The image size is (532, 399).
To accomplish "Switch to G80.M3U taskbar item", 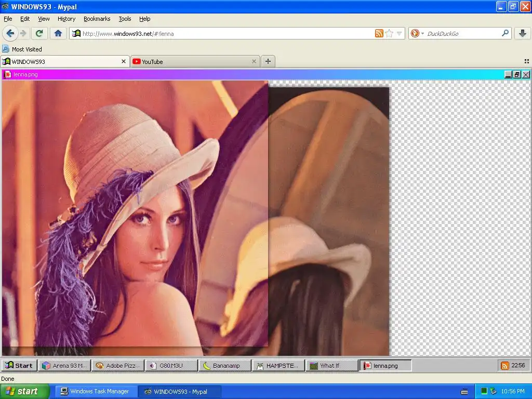I will (171, 365).
